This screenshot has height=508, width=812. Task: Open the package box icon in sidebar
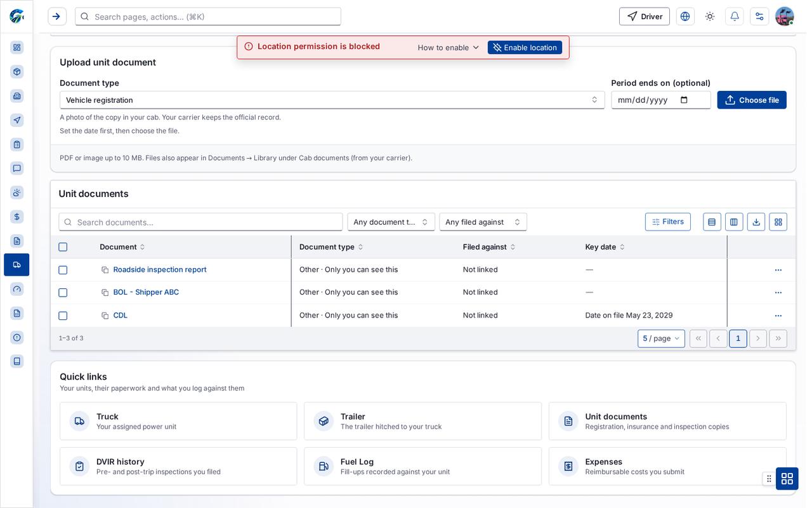[x=17, y=72]
